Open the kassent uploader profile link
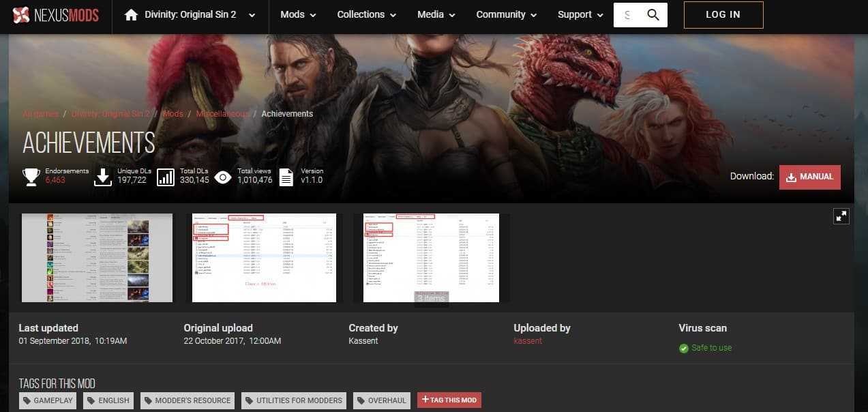 [x=528, y=340]
